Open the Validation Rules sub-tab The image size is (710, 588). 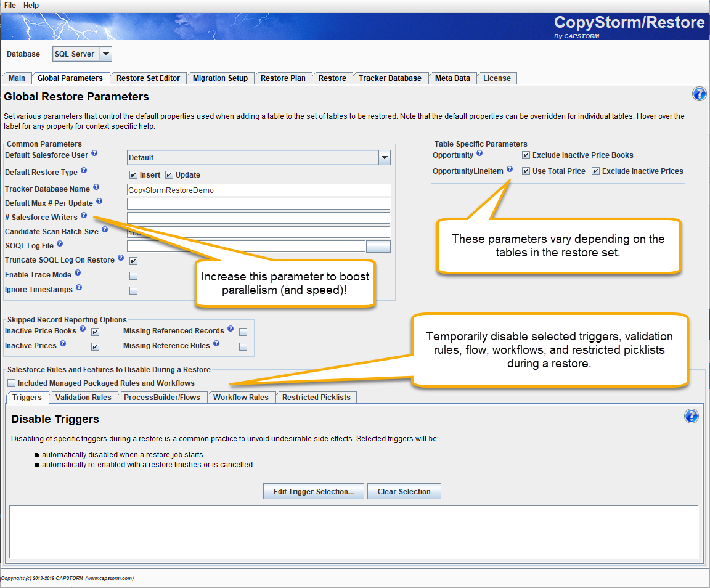(x=83, y=398)
